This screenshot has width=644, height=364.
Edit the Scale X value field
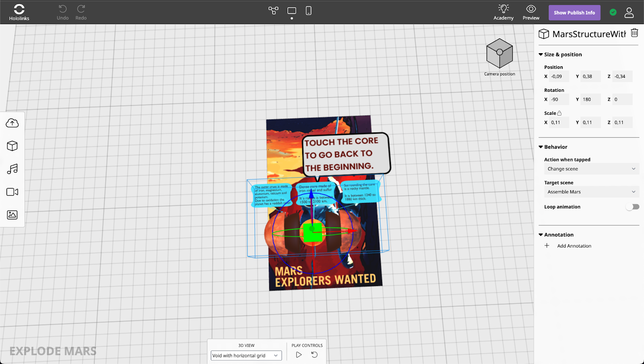559,122
